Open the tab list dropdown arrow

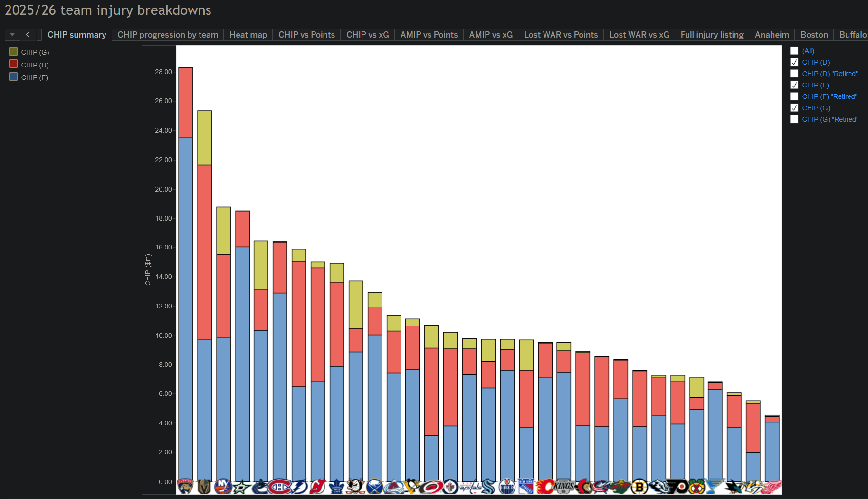(12, 35)
